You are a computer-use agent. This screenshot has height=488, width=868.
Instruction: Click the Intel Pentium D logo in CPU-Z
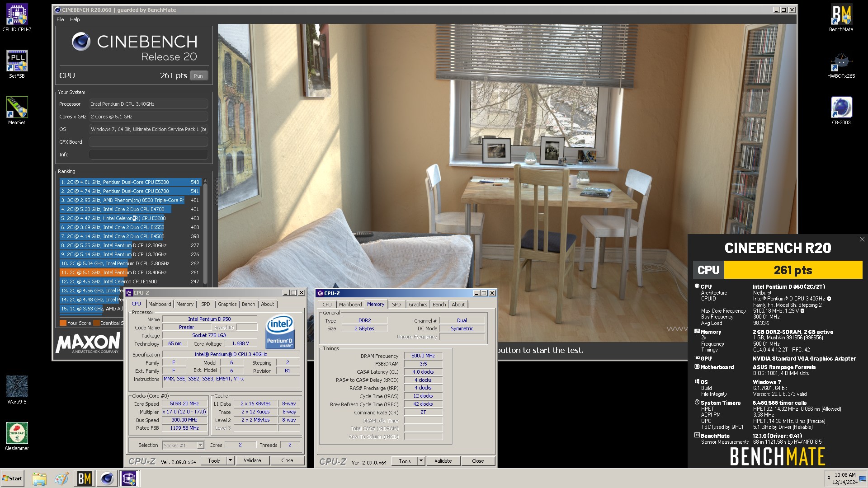pos(280,332)
